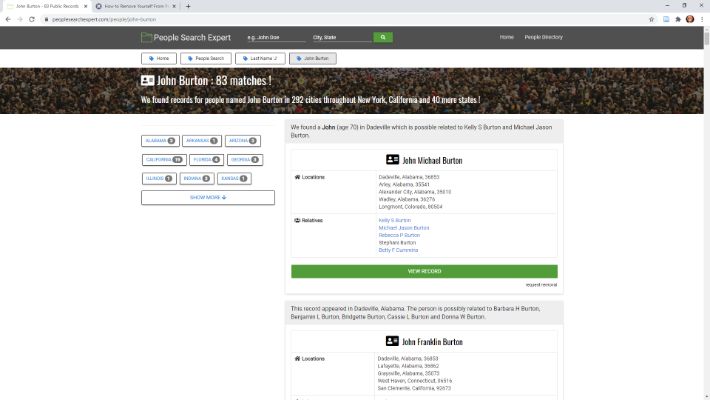The width and height of the screenshot is (710, 400).
Task: Click home icon in John Michael Burton's Locations row
Action: [x=297, y=177]
